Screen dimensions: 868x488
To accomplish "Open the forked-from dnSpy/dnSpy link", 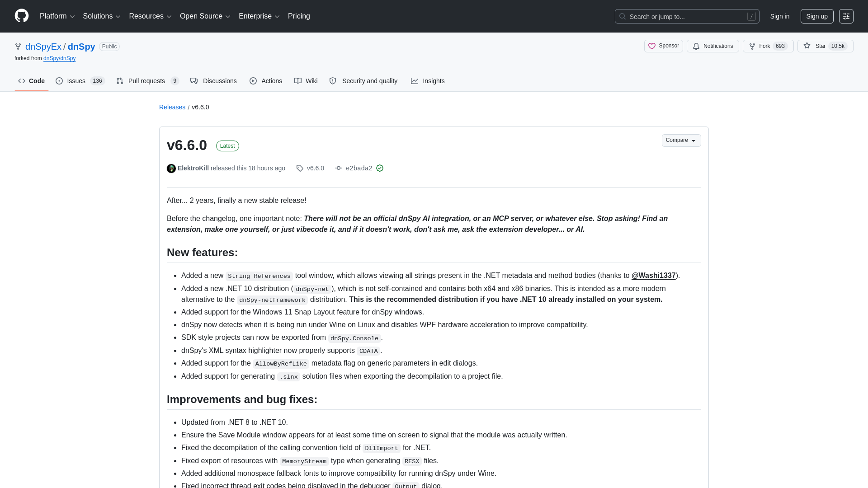I will 59,58.
